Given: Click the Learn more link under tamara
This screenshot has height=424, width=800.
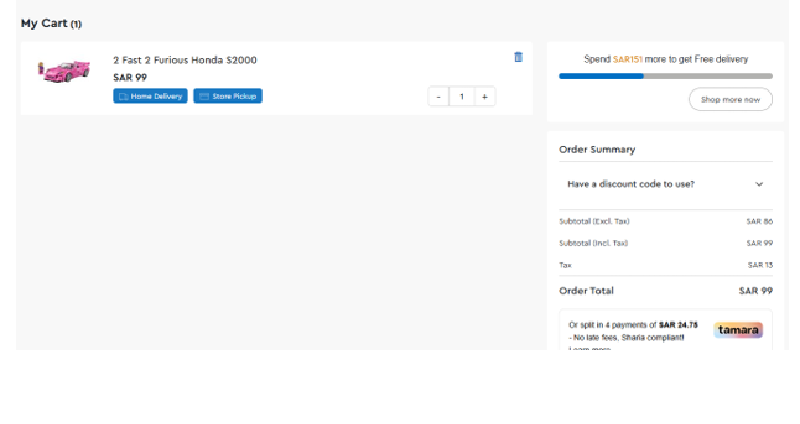Looking at the screenshot, I should 589,348.
